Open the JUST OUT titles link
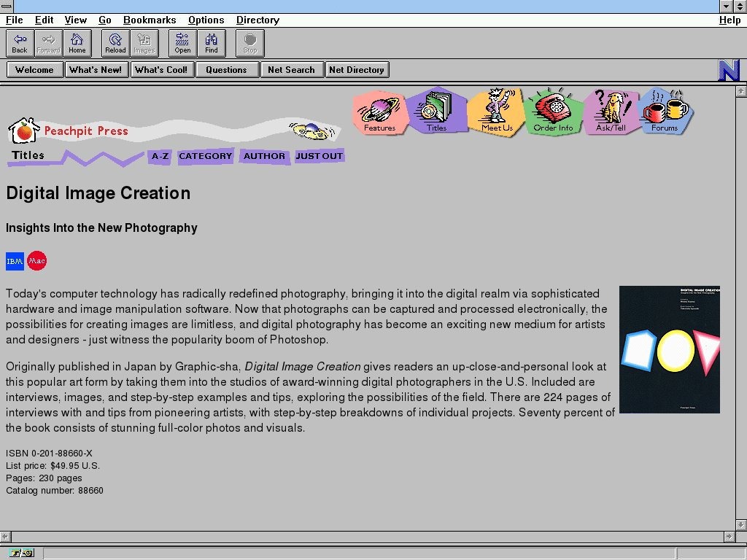 click(x=319, y=156)
